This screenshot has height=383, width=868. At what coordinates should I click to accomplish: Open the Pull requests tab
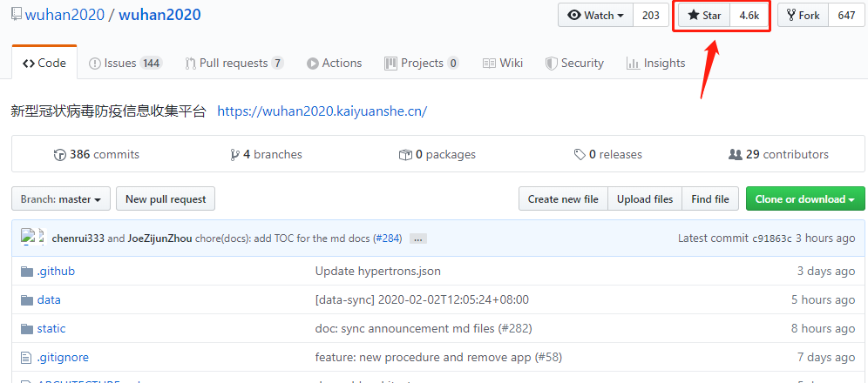coord(234,63)
